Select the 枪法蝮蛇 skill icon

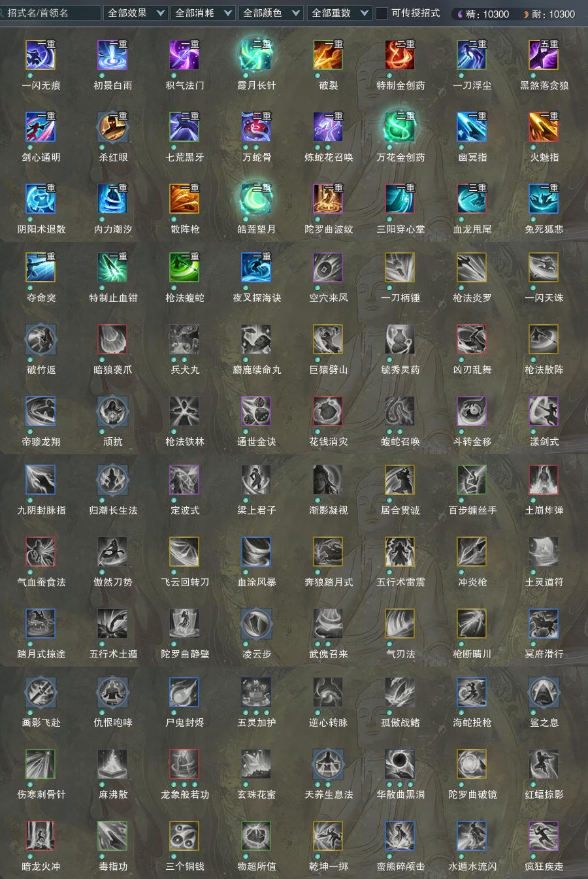185,267
